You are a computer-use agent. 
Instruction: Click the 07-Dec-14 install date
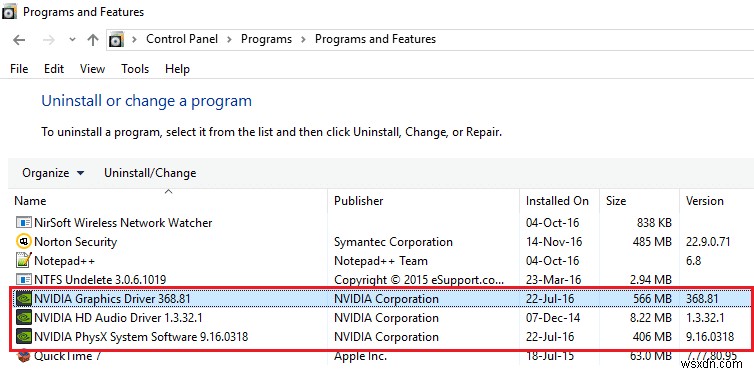(553, 318)
